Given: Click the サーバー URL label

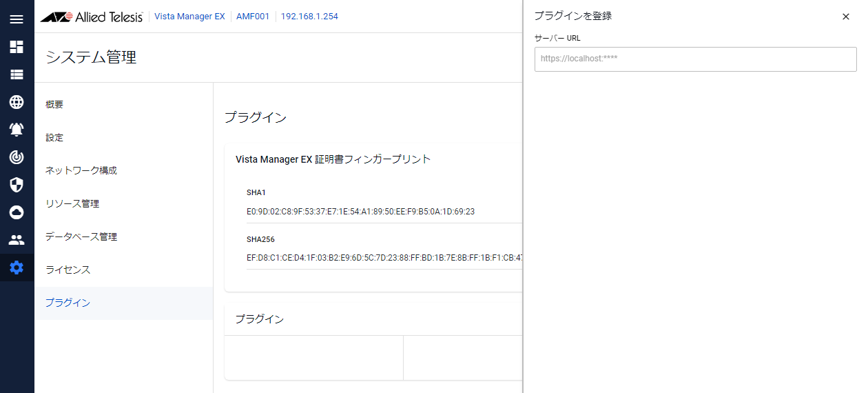Looking at the screenshot, I should click(557, 39).
